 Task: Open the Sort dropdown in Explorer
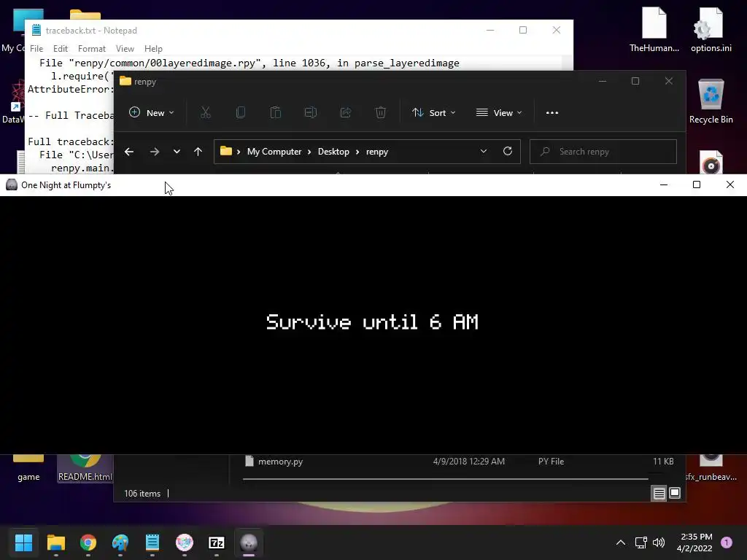tap(433, 113)
